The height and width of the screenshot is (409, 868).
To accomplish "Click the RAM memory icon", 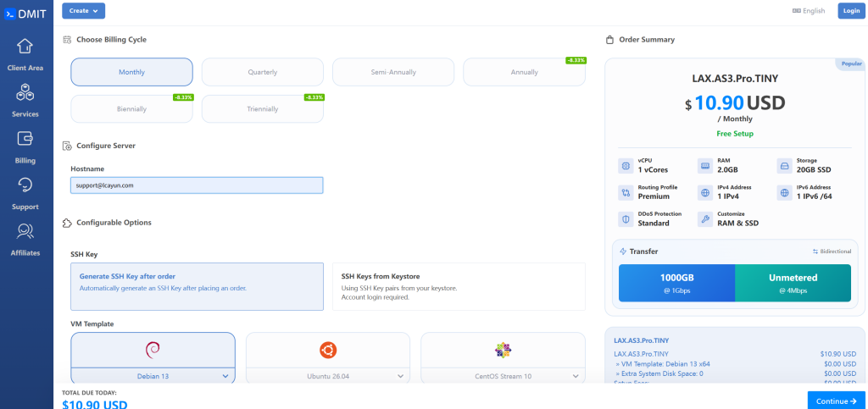I will coord(705,165).
